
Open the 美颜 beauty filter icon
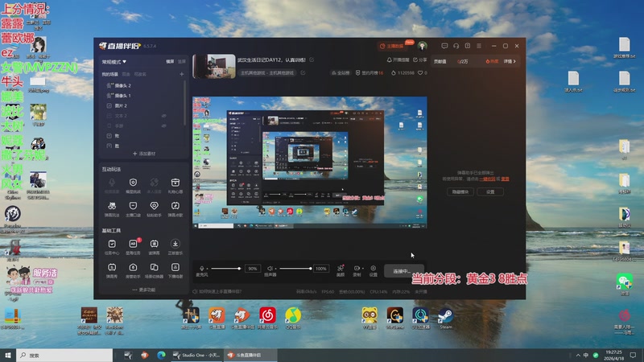point(341,268)
